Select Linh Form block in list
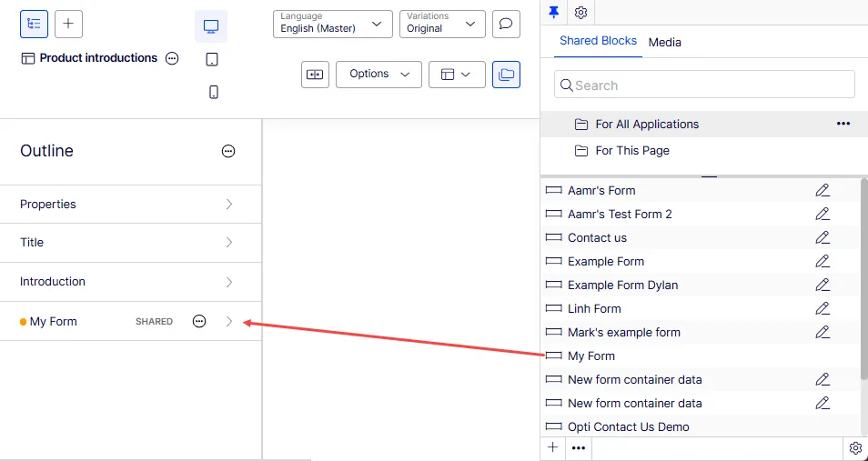Screen dimensions: 868x461 click(x=594, y=309)
